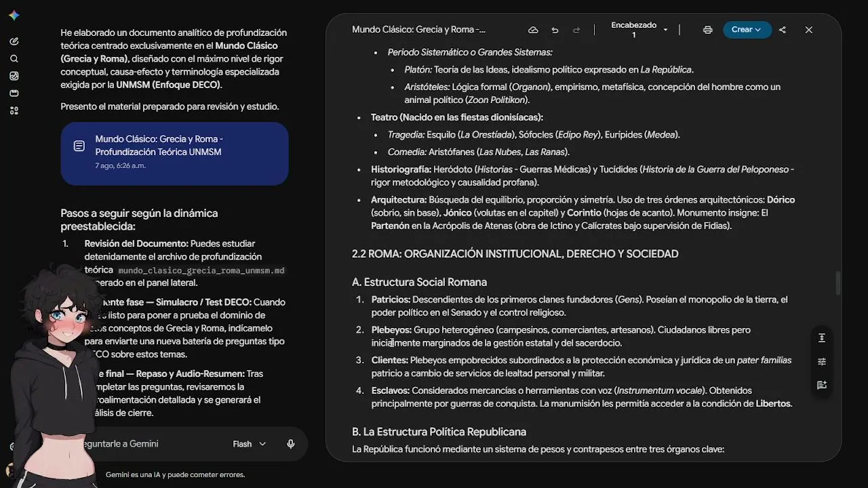Click the 7 ago, 6:26 a.m. timestamp
The height and width of the screenshot is (488, 868).
click(x=121, y=165)
